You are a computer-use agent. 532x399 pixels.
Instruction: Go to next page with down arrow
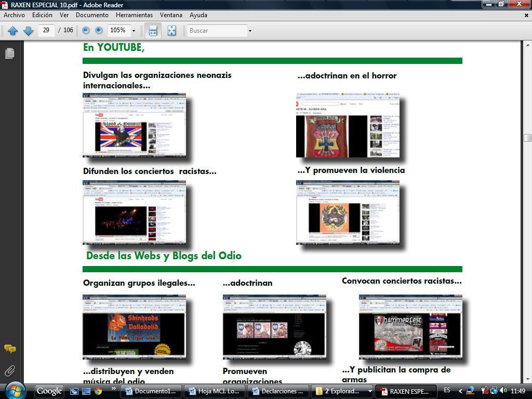pos(28,31)
